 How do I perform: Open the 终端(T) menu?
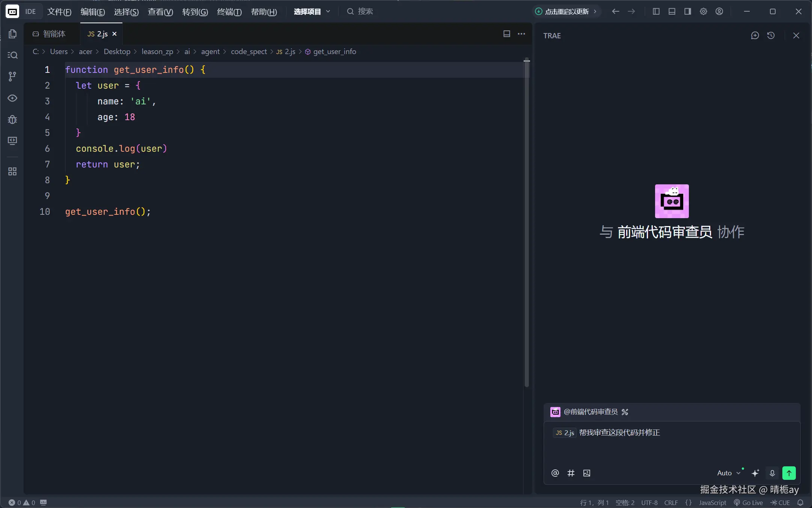(229, 12)
